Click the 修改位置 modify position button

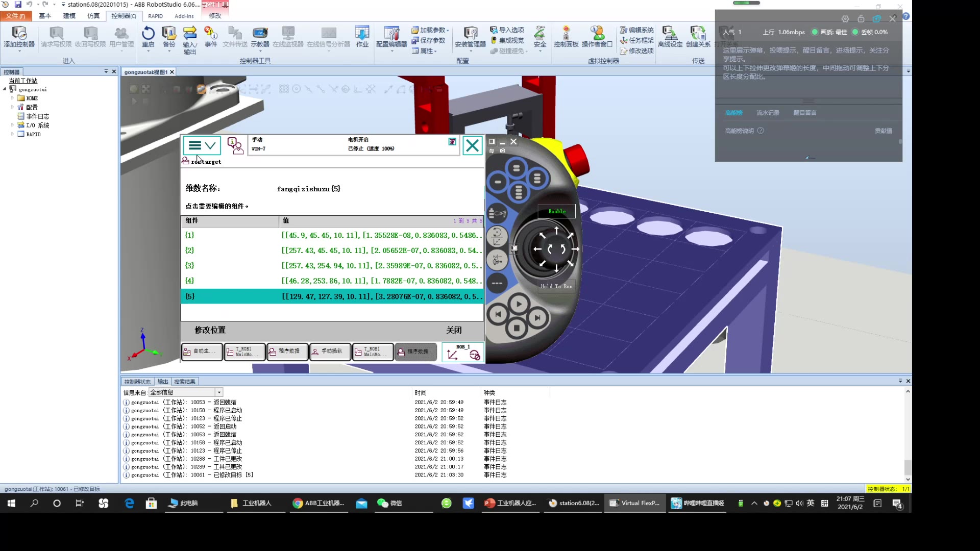tap(210, 330)
